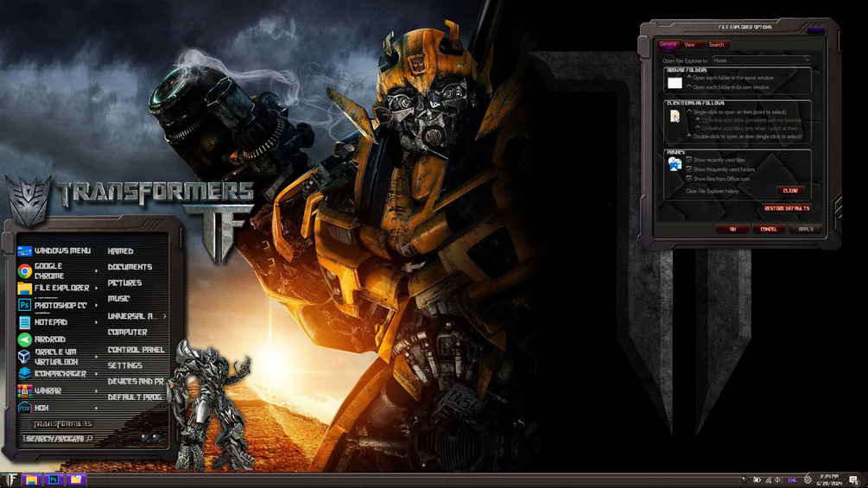Image resolution: width=868 pixels, height=488 pixels.
Task: Click the search magnifier in start menu
Action: tap(89, 438)
